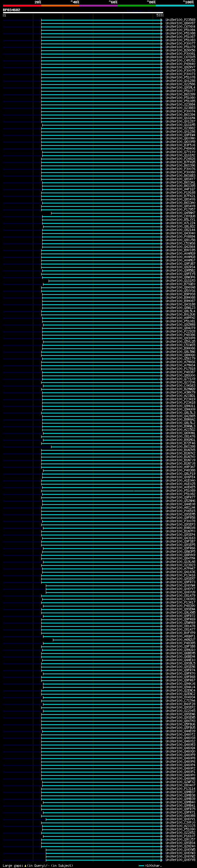Select the UniRef100_P49440 label
197x868 pixels.
tap(180, 64)
